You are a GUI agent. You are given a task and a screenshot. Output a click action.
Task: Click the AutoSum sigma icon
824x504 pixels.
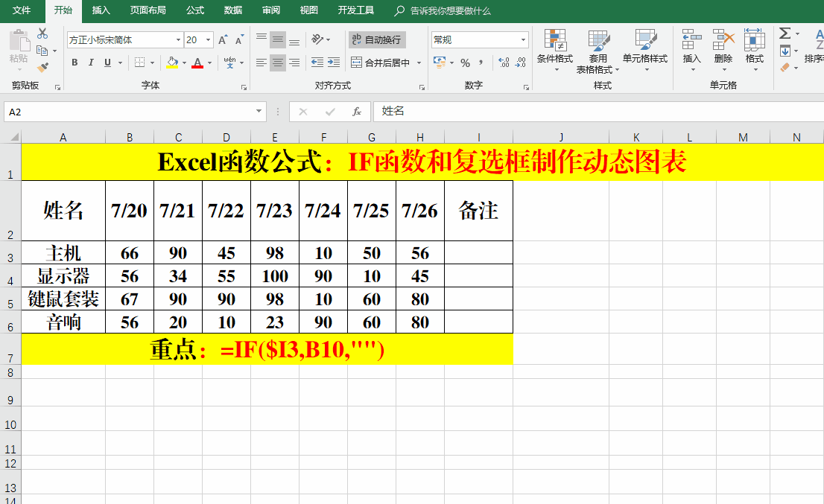coord(785,34)
